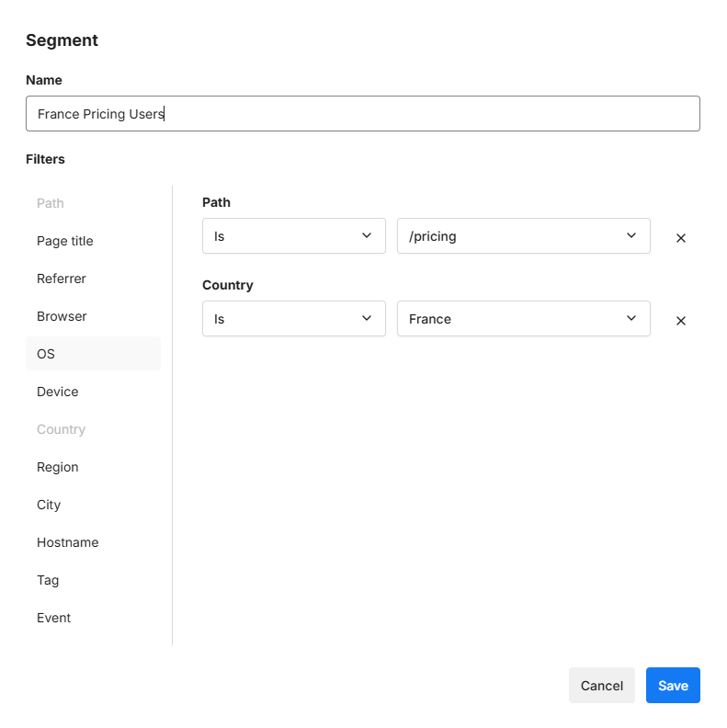Select the City filter option
The width and height of the screenshot is (727, 728).
[49, 505]
